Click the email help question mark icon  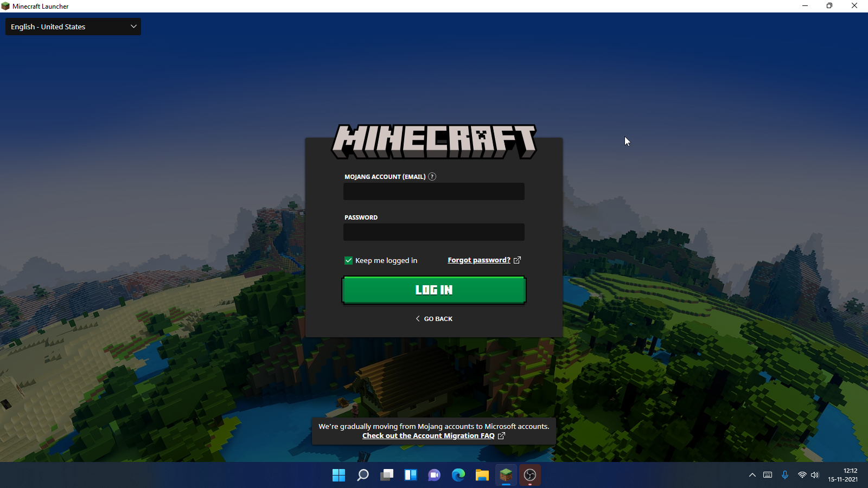tap(432, 177)
